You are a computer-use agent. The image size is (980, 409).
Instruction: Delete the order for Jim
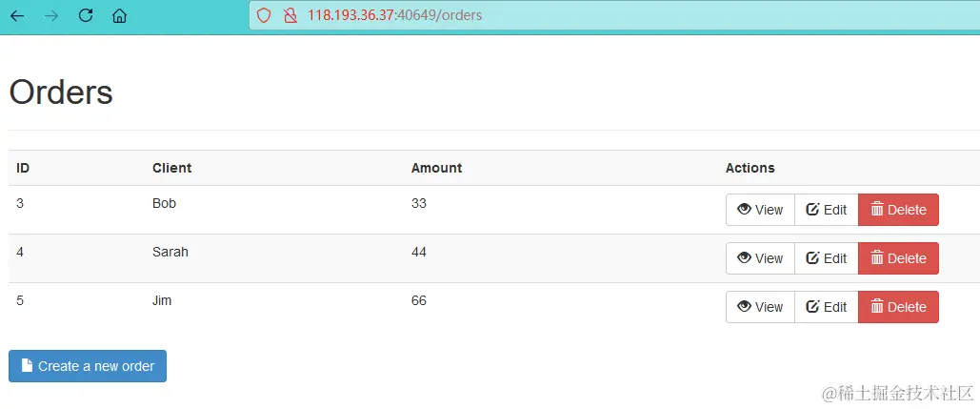click(898, 307)
